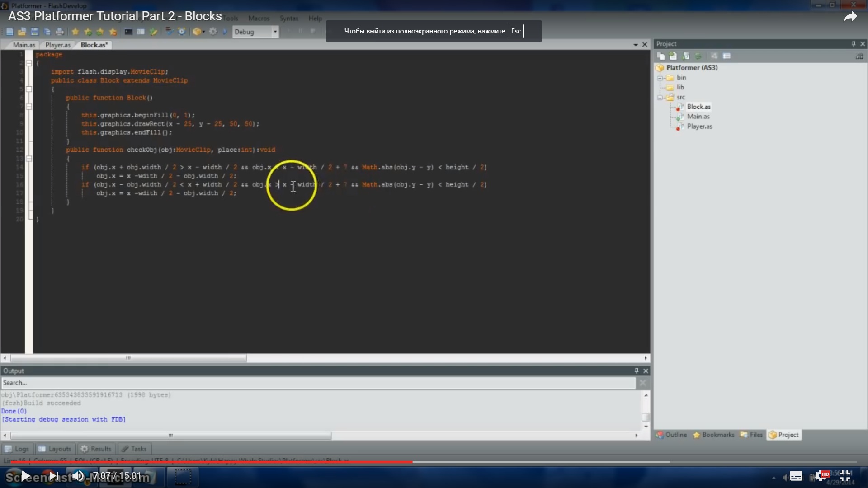Close the Output panel
Viewport: 868px width, 488px height.
click(646, 371)
